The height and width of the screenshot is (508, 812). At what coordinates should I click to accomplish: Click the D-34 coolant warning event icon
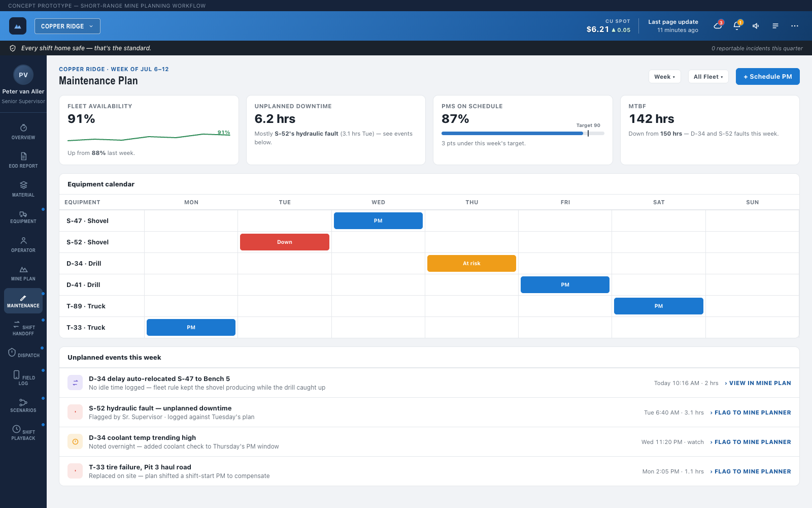click(x=75, y=441)
